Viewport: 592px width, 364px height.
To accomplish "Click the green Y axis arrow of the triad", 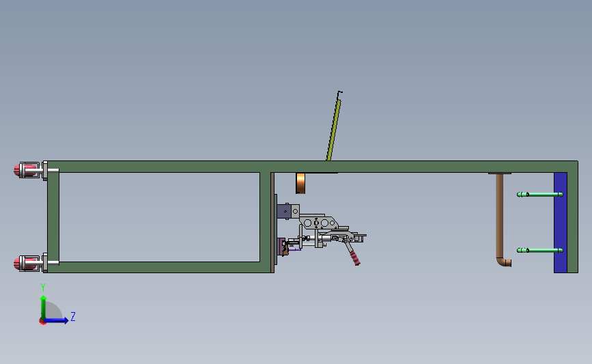I will click(44, 307).
